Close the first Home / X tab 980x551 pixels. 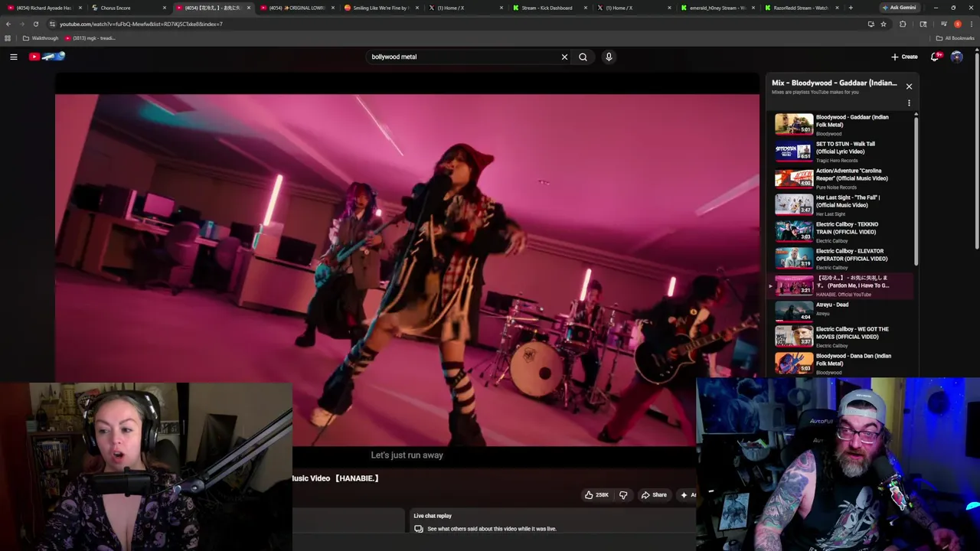501,8
